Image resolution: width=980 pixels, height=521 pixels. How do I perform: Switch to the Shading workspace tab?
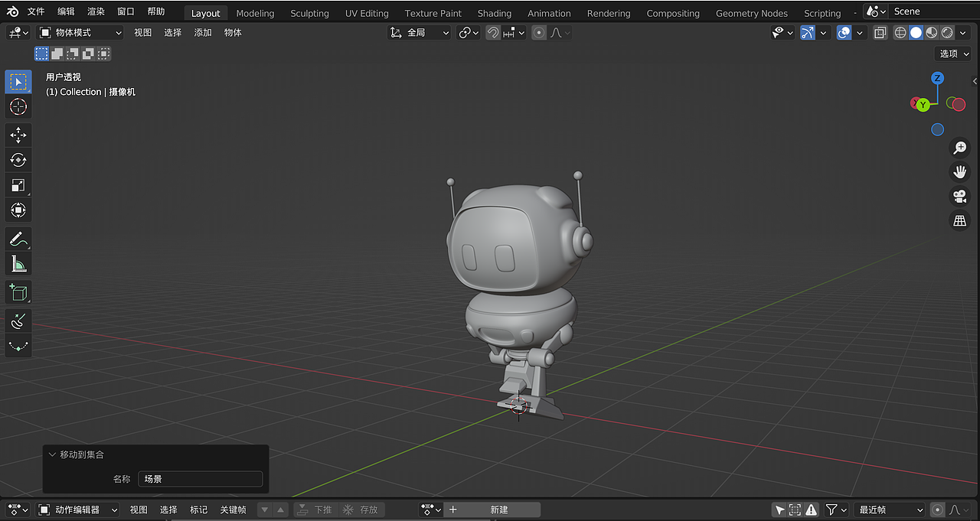(494, 12)
